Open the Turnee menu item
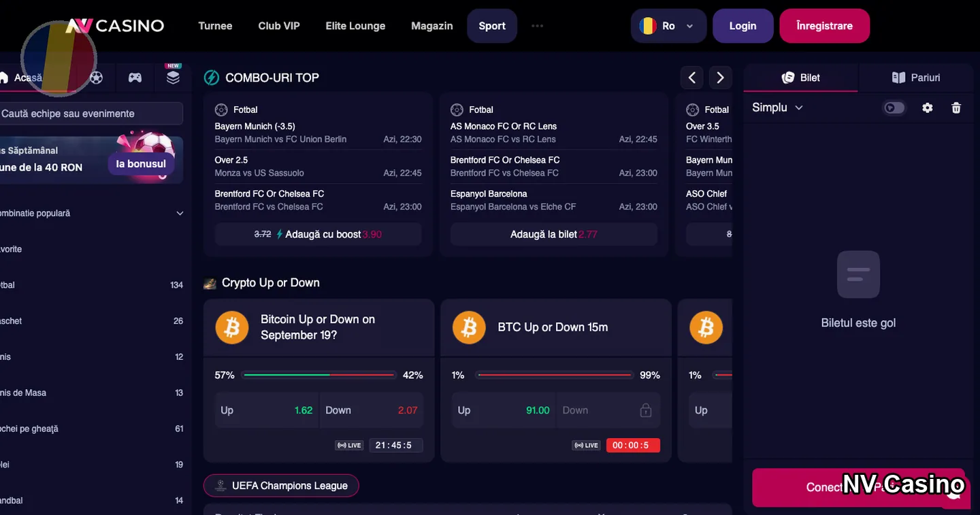The image size is (980, 515). point(215,26)
